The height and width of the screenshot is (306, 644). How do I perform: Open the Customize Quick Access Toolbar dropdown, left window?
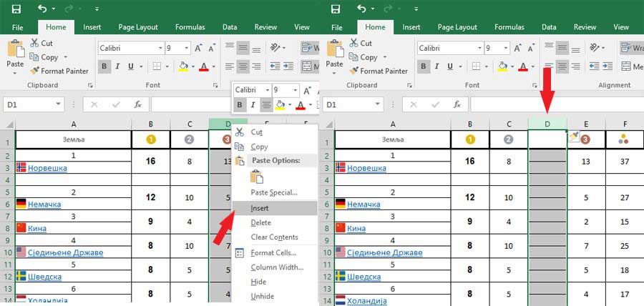[x=97, y=9]
